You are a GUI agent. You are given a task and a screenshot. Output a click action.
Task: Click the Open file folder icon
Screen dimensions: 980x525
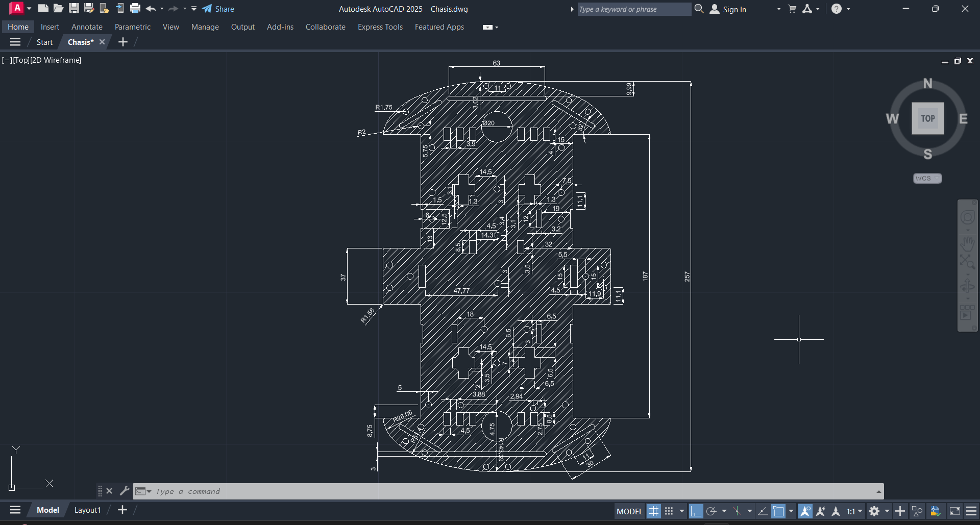[x=59, y=9]
